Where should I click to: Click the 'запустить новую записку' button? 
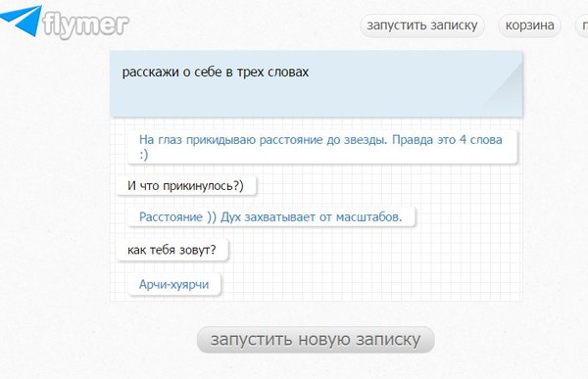316,340
